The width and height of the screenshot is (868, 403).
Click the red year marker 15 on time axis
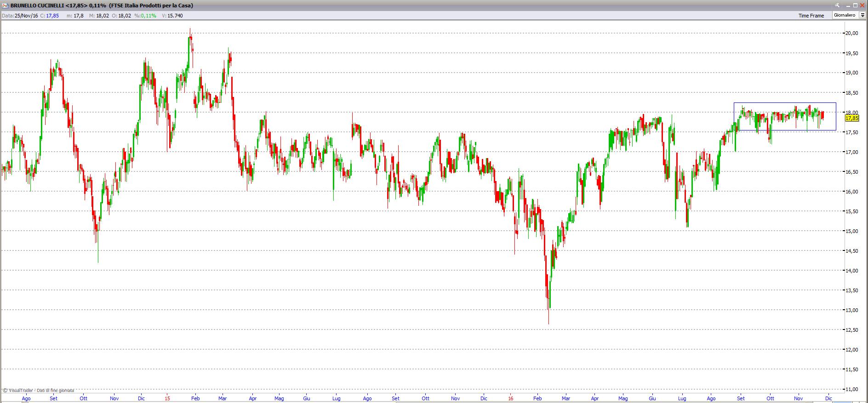click(167, 398)
